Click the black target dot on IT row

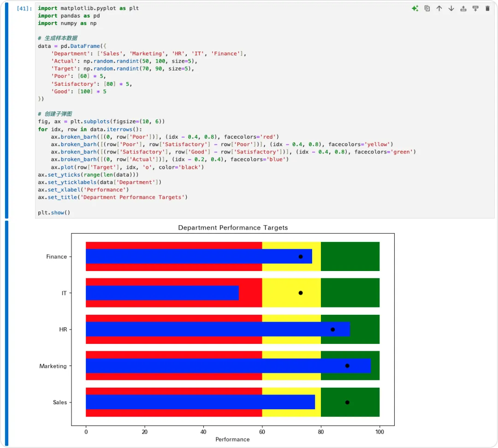[x=301, y=293]
